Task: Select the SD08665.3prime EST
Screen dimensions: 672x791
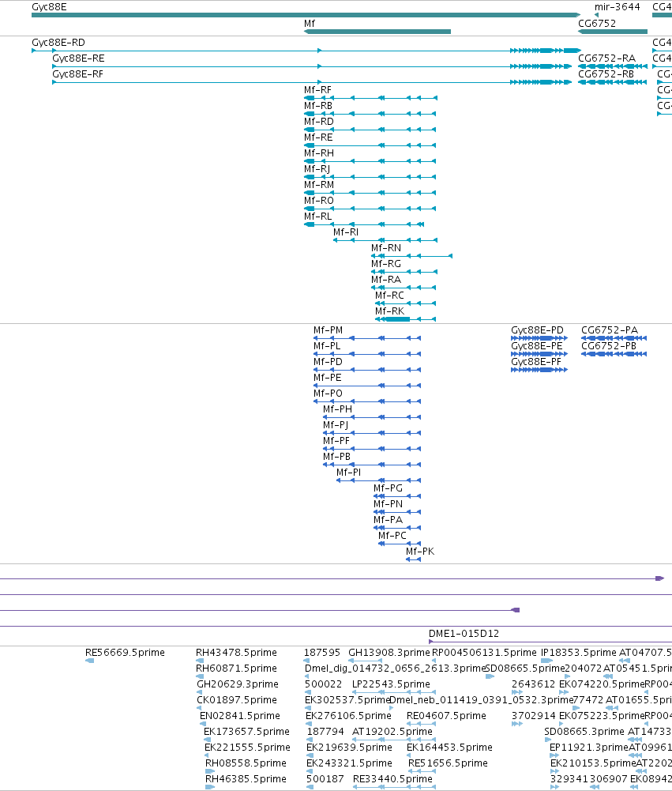Action: pos(547,740)
